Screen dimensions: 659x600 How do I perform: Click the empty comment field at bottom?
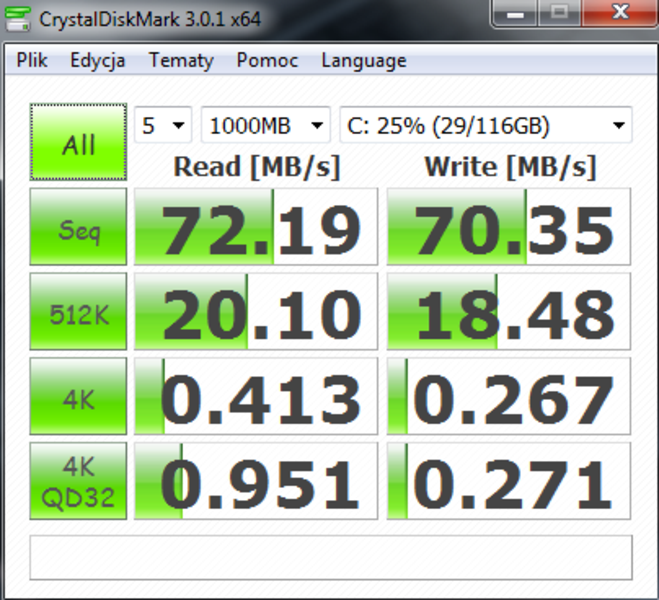click(331, 558)
